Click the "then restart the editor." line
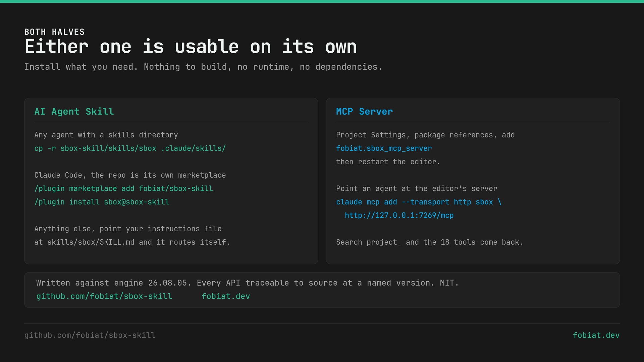The height and width of the screenshot is (362, 644). point(388,162)
